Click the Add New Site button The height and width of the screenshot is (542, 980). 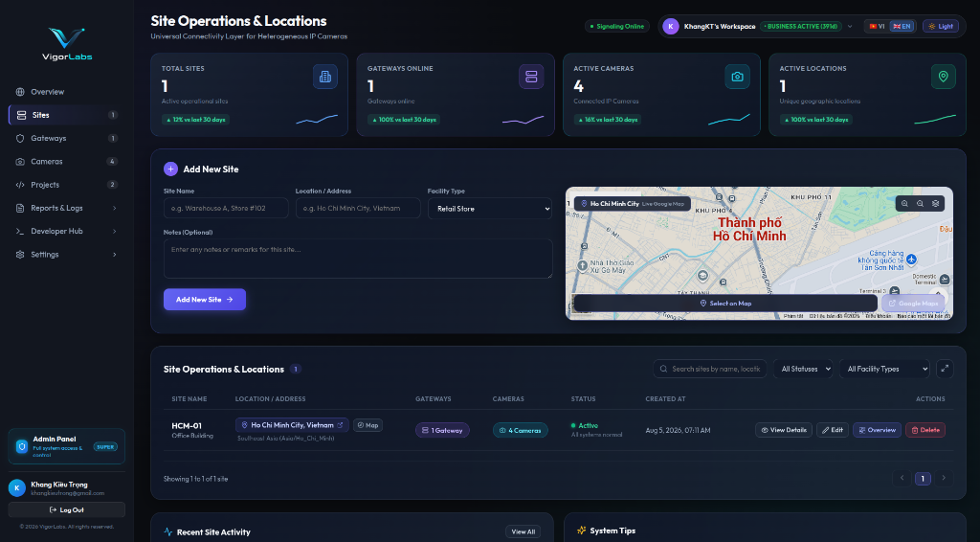[x=205, y=300]
